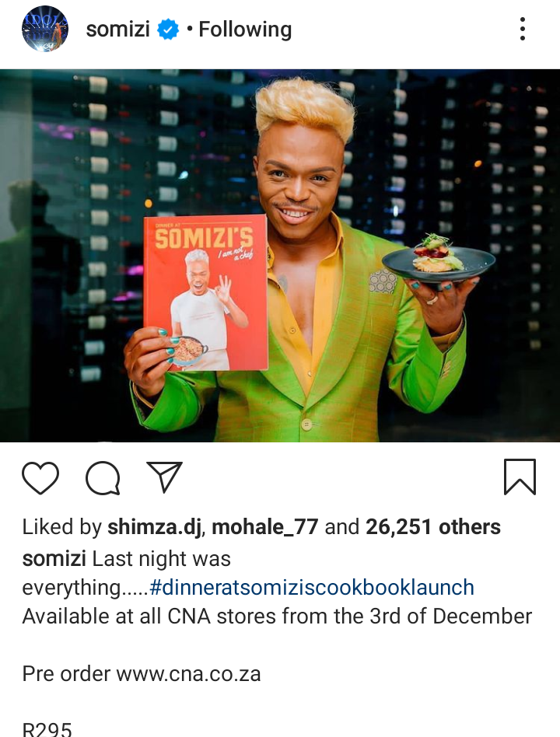Screen dimensions: 560x737
Task: Open mohale_77's profile from likes
Action: (x=265, y=527)
